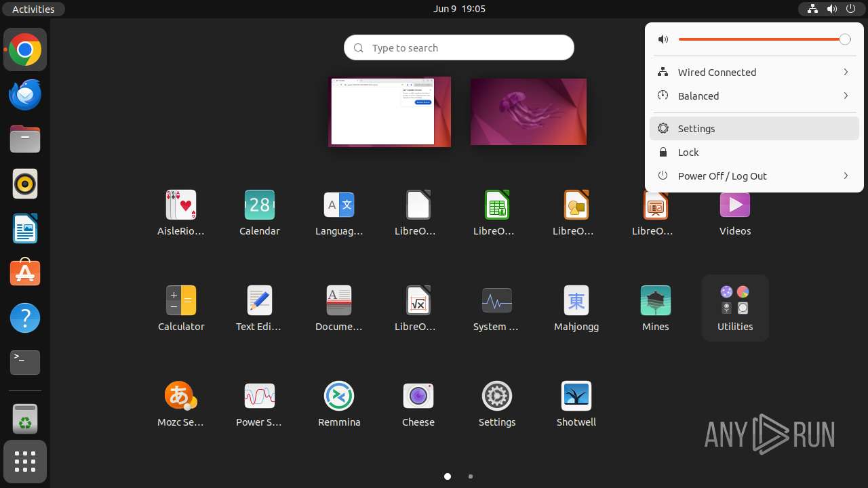Open Language Support app from the grid
Screen dimensions: 868x488
coord(339,213)
